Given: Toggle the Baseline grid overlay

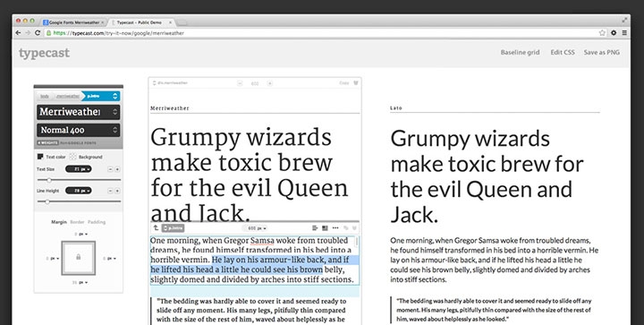Looking at the screenshot, I should (x=520, y=52).
